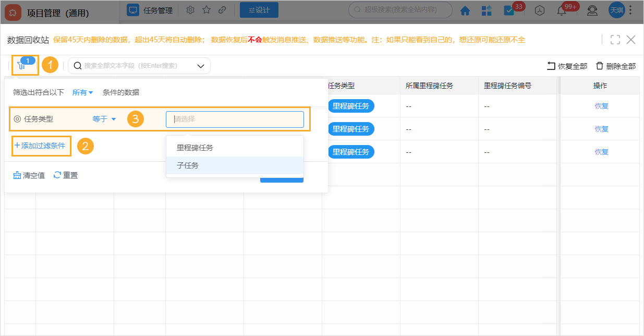Go to home icon in header
The width and height of the screenshot is (644, 336).
[x=465, y=10]
